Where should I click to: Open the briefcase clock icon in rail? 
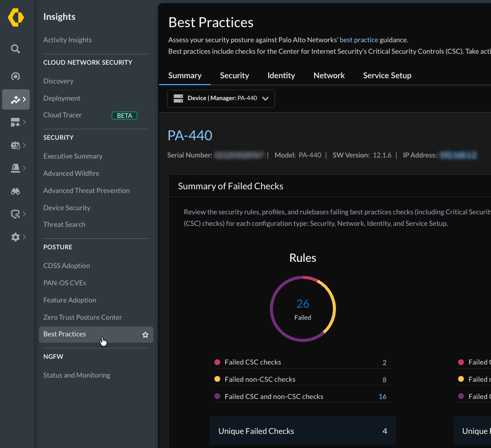point(15,146)
